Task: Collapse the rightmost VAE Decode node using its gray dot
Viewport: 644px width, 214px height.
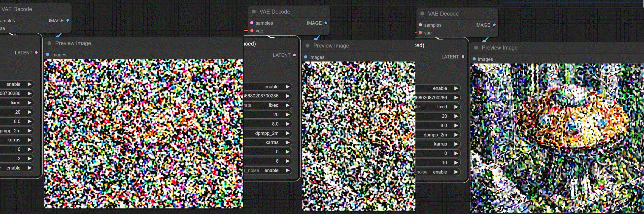Action: pos(422,13)
